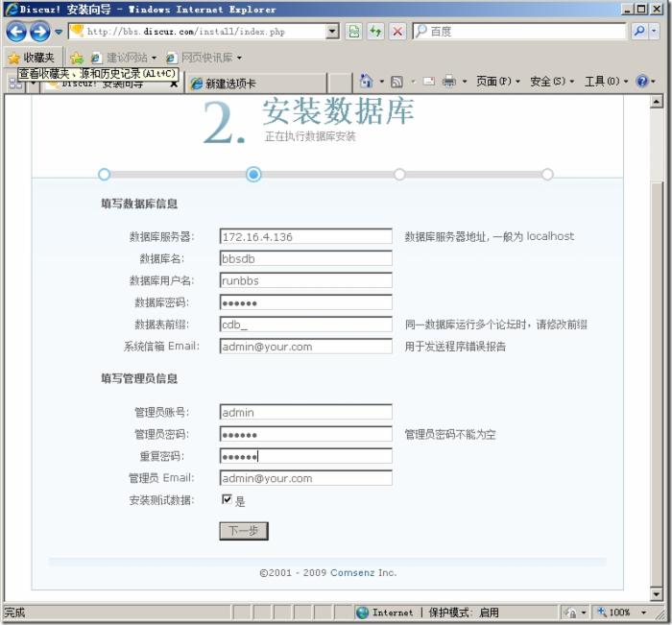Open the 页面(P) menu
Image resolution: width=672 pixels, height=625 pixels.
[x=498, y=81]
